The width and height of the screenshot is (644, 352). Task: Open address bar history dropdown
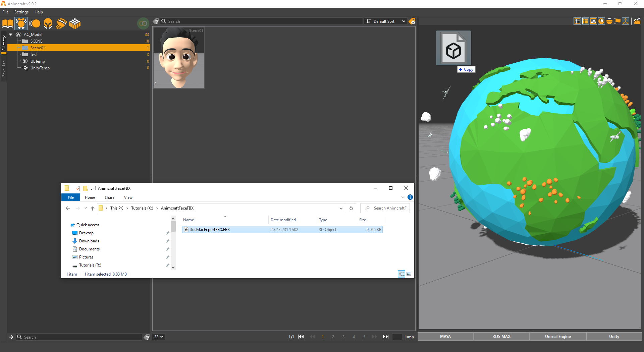click(341, 208)
